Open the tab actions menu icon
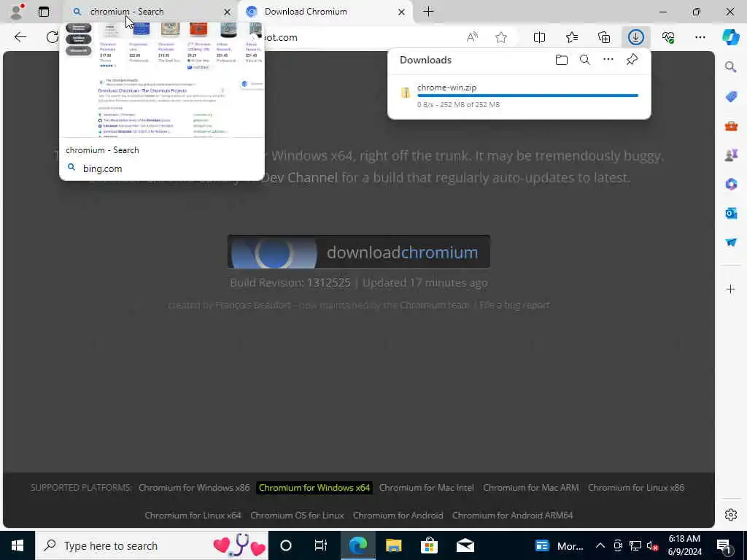The width and height of the screenshot is (747, 560). click(x=43, y=12)
